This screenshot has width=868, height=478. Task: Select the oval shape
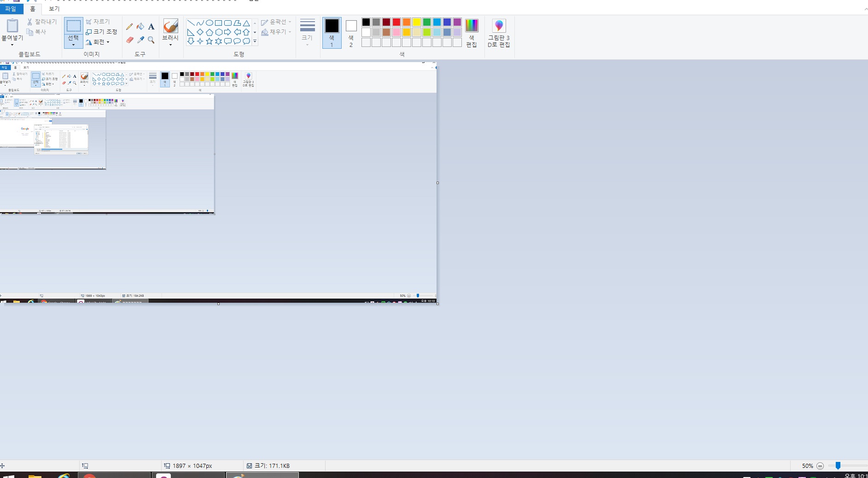click(x=209, y=23)
